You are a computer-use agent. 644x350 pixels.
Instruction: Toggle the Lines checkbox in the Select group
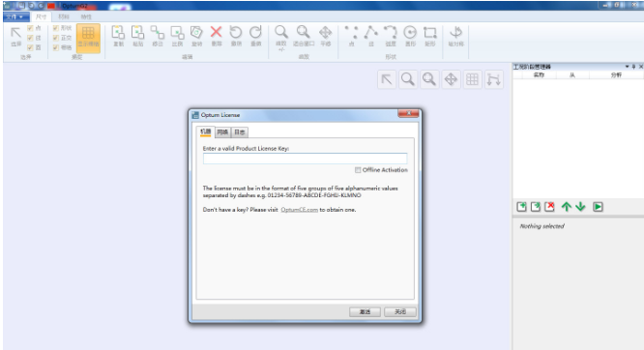point(30,38)
